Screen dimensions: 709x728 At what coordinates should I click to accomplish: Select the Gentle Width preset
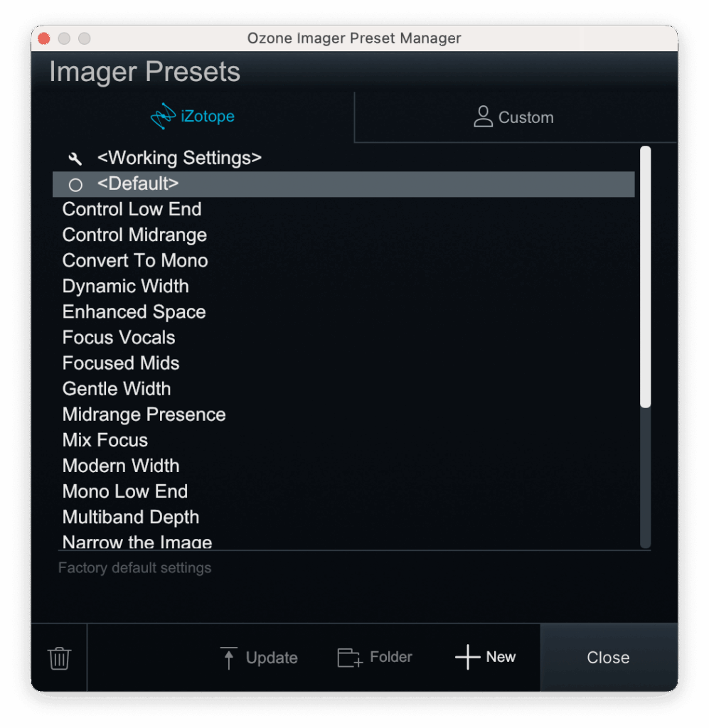[117, 389]
